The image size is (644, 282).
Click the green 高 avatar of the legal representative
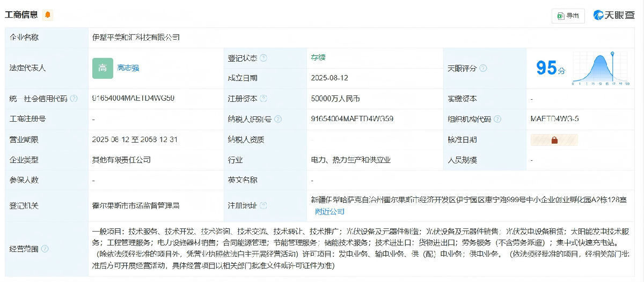[103, 68]
